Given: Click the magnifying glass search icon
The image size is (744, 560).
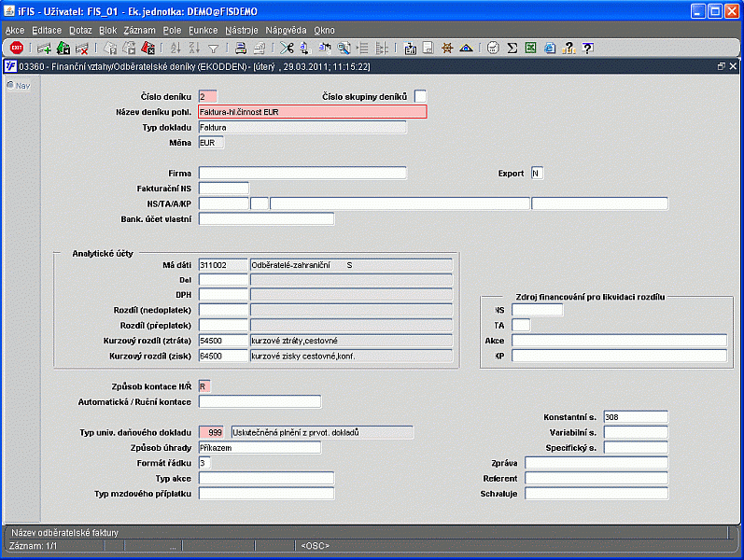Looking at the screenshot, I should pos(344,48).
